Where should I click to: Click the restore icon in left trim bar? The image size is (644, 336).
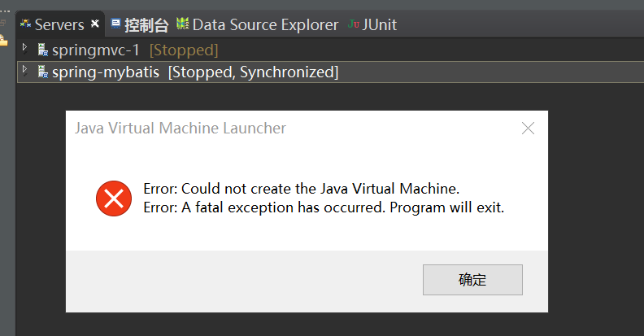pos(3,23)
